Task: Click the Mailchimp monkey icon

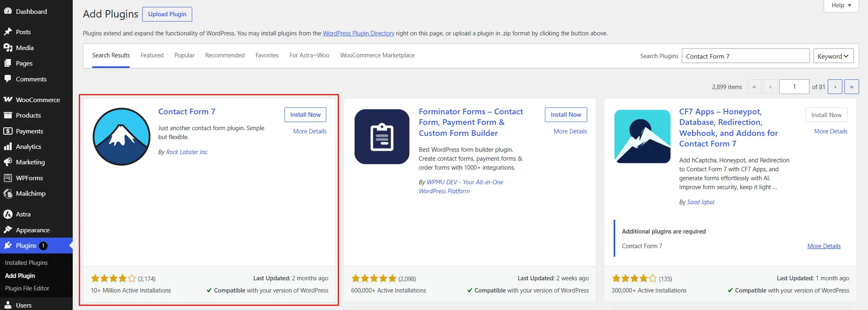Action: (x=8, y=193)
